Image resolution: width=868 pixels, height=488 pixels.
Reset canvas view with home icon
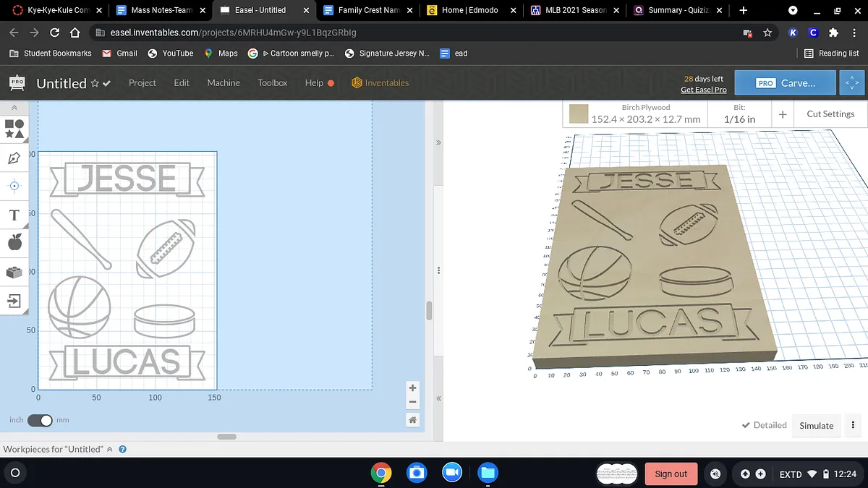point(412,420)
